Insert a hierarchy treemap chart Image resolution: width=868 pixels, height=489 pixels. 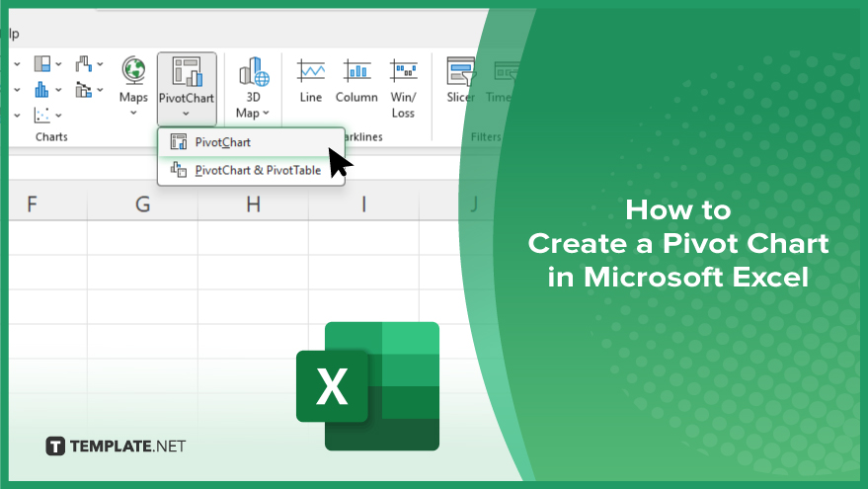pos(42,63)
